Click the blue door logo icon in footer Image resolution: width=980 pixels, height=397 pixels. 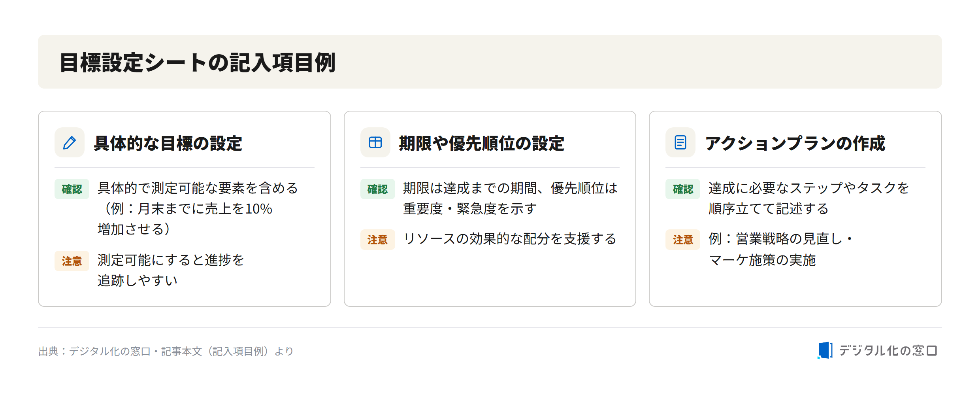coord(825,350)
